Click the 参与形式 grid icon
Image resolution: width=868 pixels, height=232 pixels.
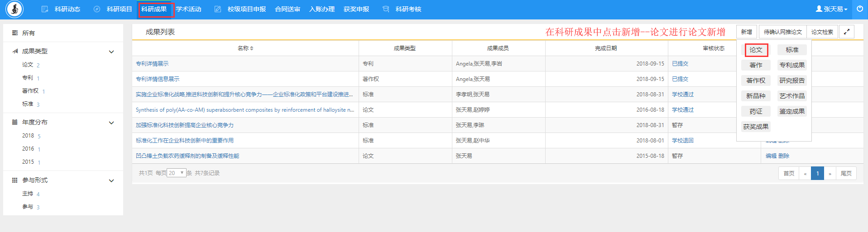click(15, 180)
